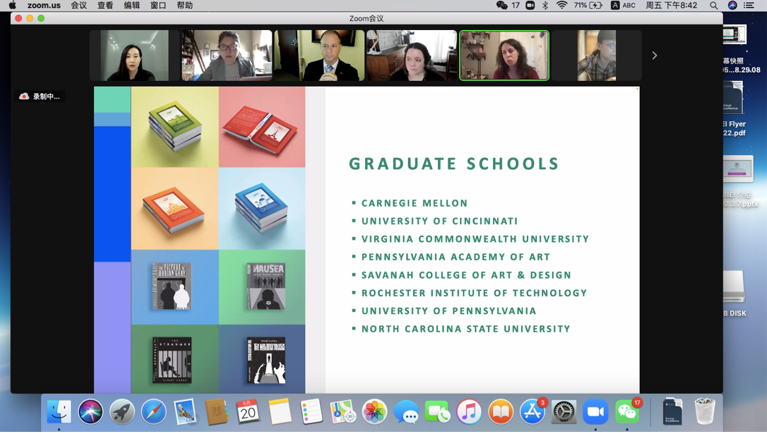This screenshot has width=767, height=433.
Task: Select fourth participant video, dark-haired woman
Action: tap(412, 55)
